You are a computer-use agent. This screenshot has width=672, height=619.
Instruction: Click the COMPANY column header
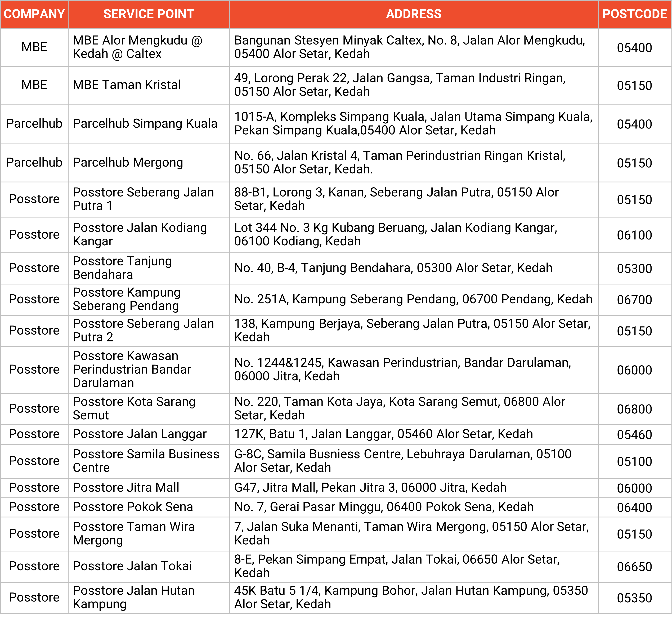tap(33, 14)
